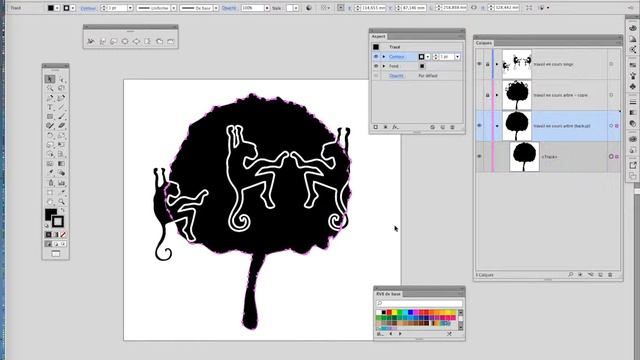Open stroke weight dropdown in Aspect panel
The height and width of the screenshot is (360, 640).
tap(458, 57)
